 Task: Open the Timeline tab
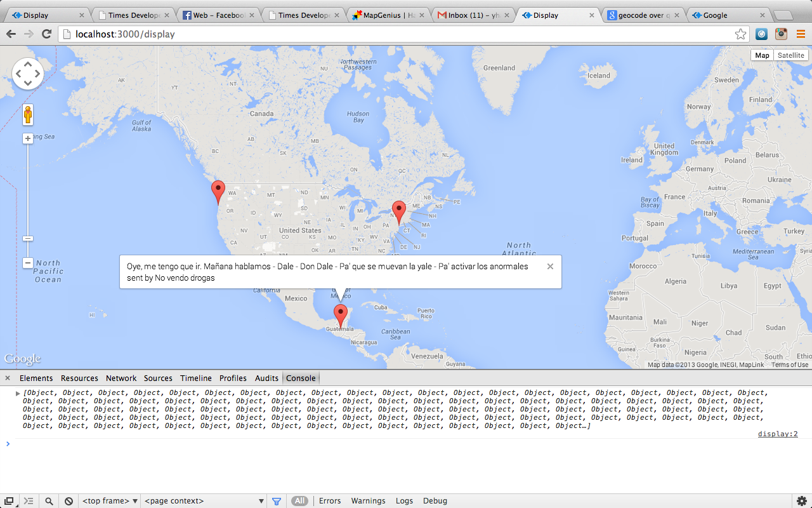coord(196,378)
